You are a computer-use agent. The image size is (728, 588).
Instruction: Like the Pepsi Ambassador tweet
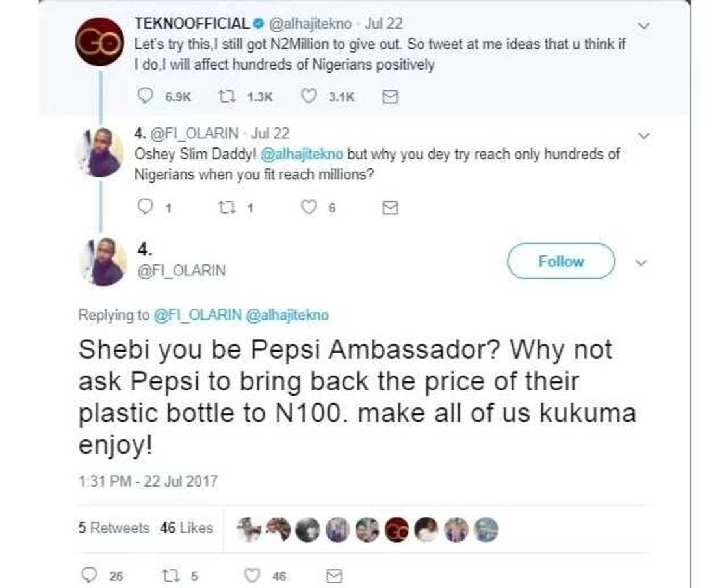tap(252, 574)
